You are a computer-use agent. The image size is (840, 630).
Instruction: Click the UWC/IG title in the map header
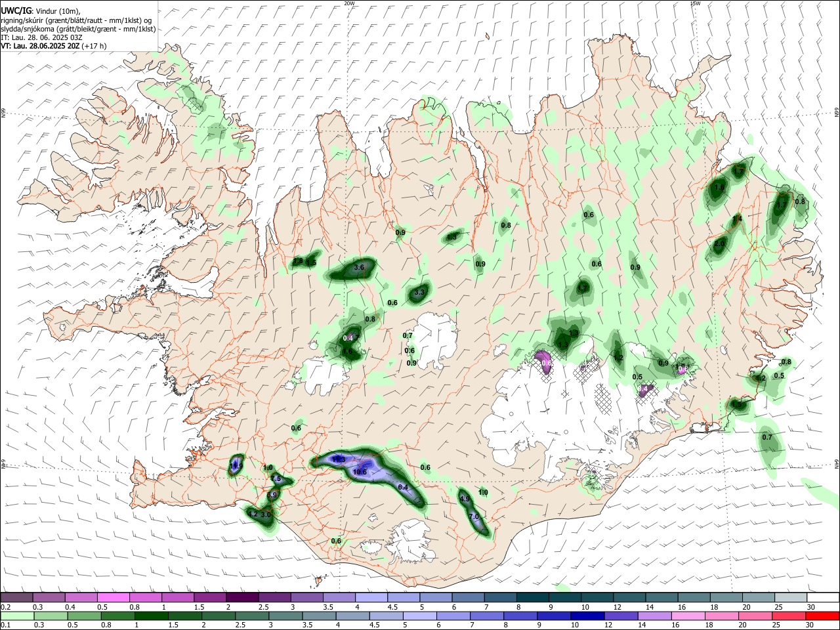[16, 10]
